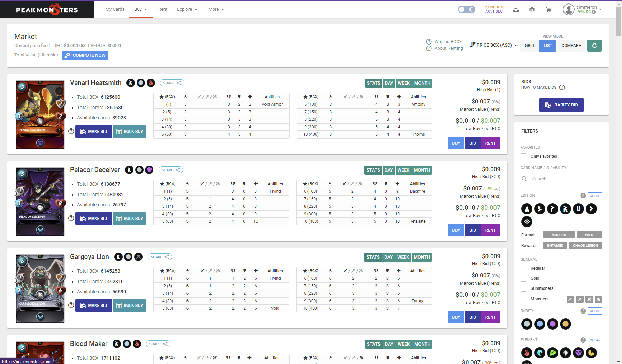The image size is (622, 364).
Task: Select the Death skull element filter
Action: click(578, 353)
